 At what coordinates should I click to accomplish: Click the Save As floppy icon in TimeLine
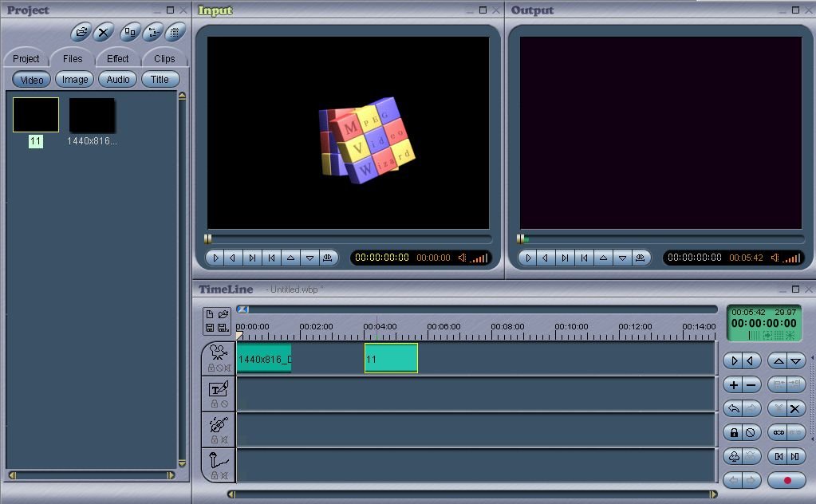223,328
